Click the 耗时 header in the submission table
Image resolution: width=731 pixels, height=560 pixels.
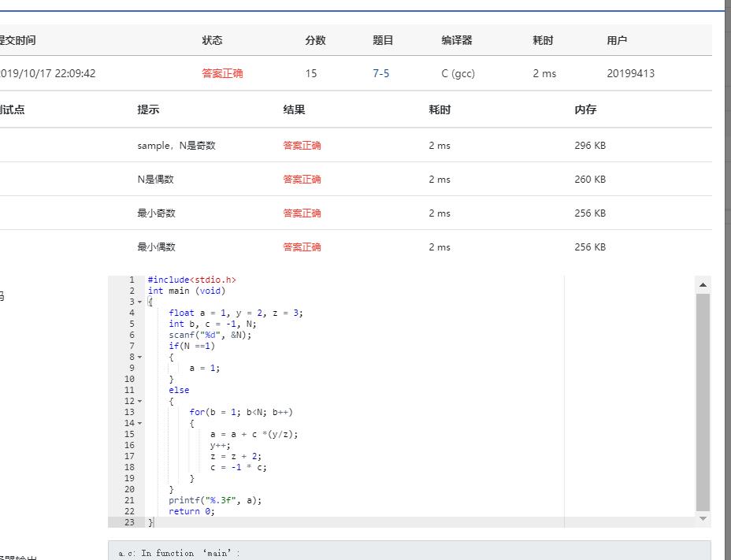point(543,40)
